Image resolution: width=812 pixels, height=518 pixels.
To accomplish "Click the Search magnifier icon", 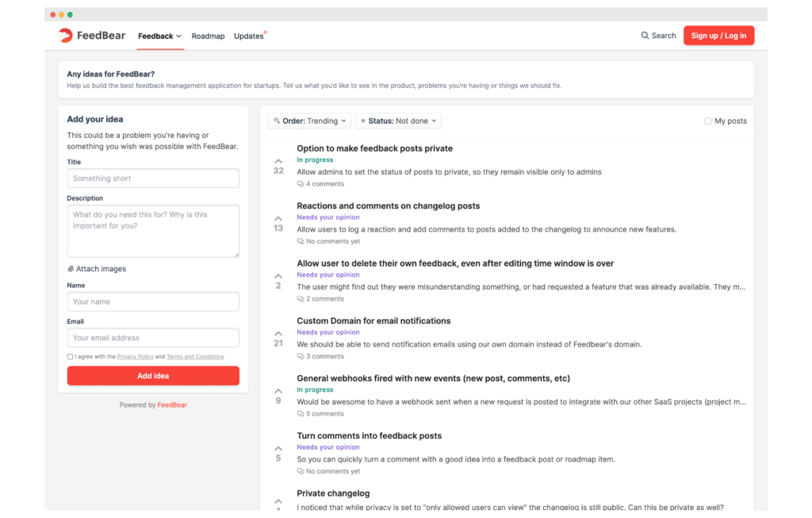I will (645, 35).
